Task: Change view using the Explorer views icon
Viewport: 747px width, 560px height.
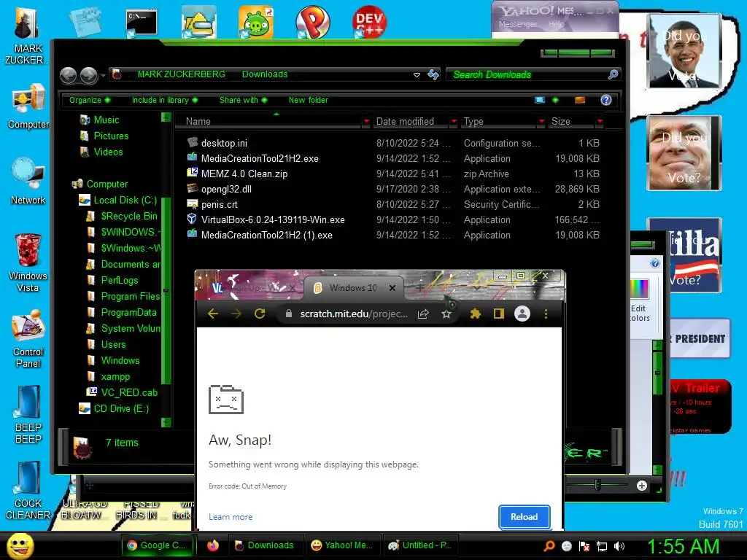Action: pos(540,100)
